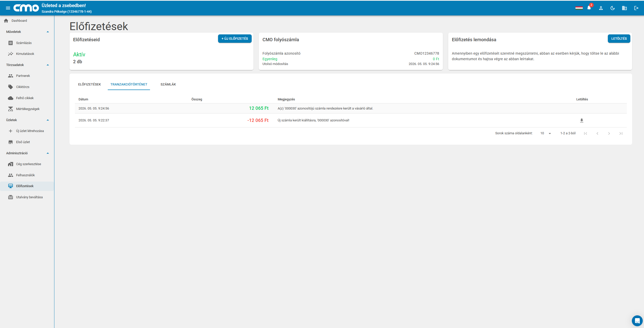Viewport: 644px width, 328px height.
Task: Click the Aktív status text
Action: pyautogui.click(x=79, y=54)
